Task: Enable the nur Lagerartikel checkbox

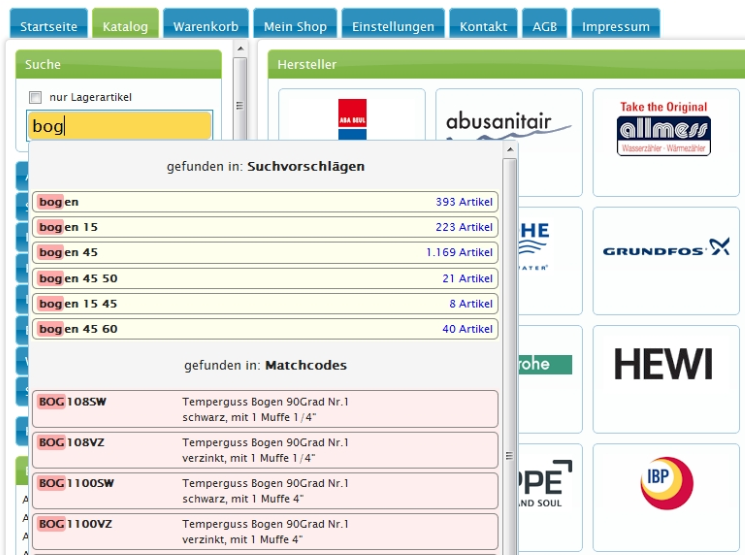Action: 36,98
